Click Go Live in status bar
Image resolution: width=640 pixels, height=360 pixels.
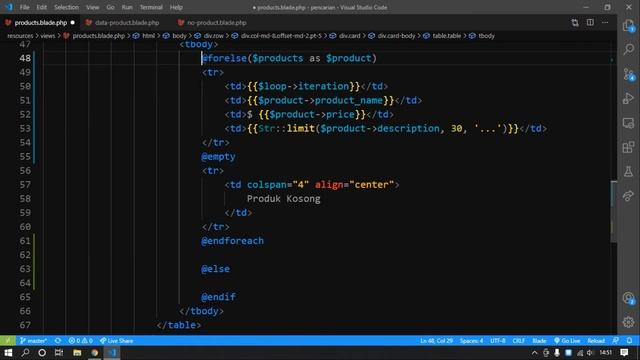(x=567, y=341)
